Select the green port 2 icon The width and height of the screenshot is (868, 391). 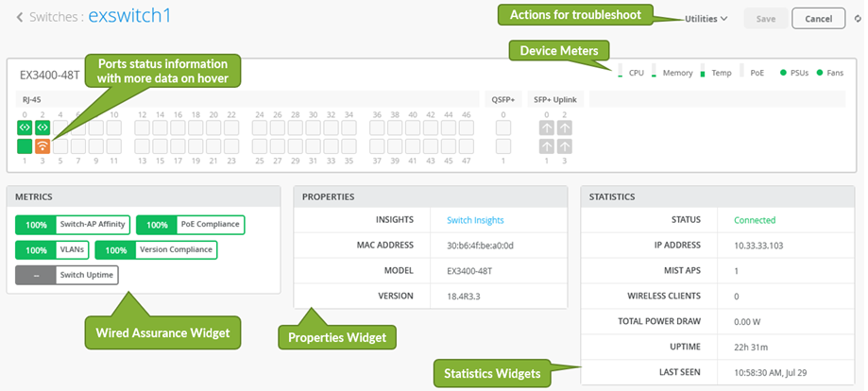click(43, 127)
